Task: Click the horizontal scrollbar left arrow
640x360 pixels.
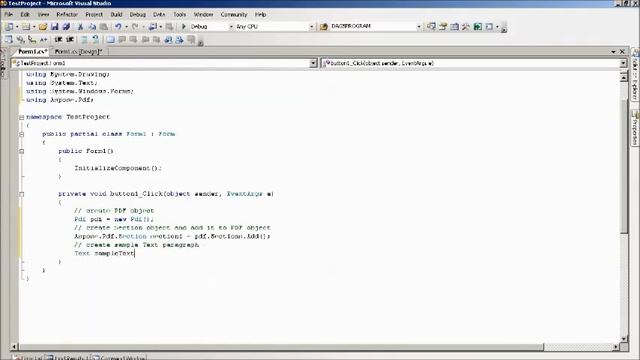Action: pyautogui.click(x=14, y=347)
